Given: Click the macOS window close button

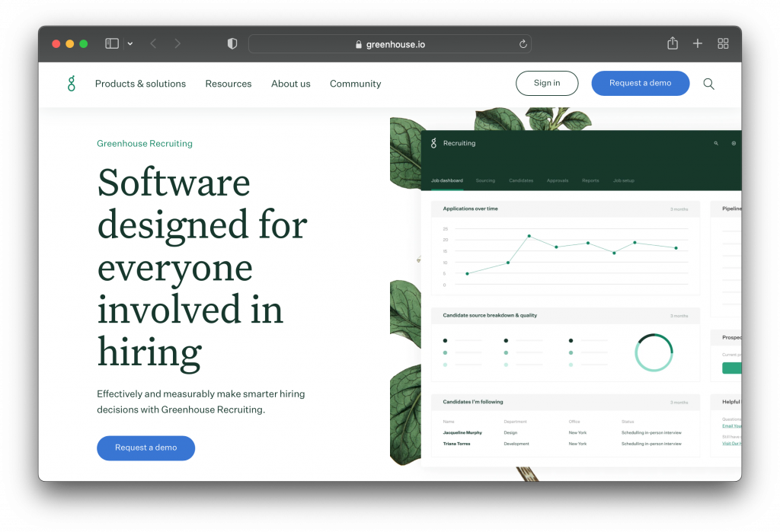Looking at the screenshot, I should pos(56,43).
